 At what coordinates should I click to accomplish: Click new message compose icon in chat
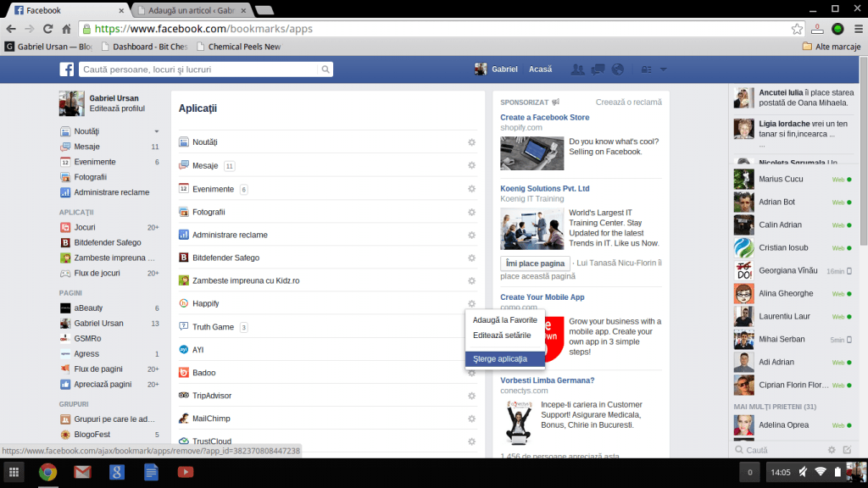click(x=847, y=451)
